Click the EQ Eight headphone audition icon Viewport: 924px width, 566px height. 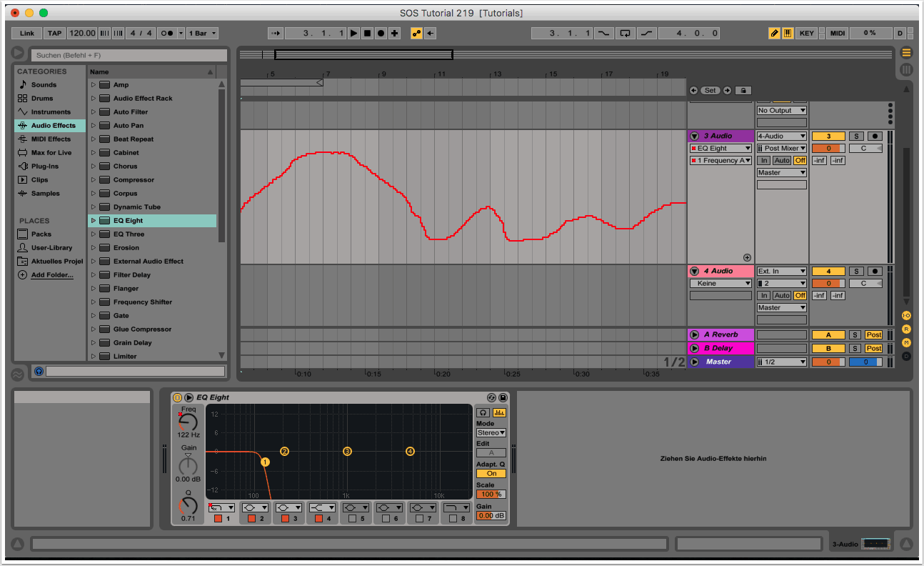483,412
